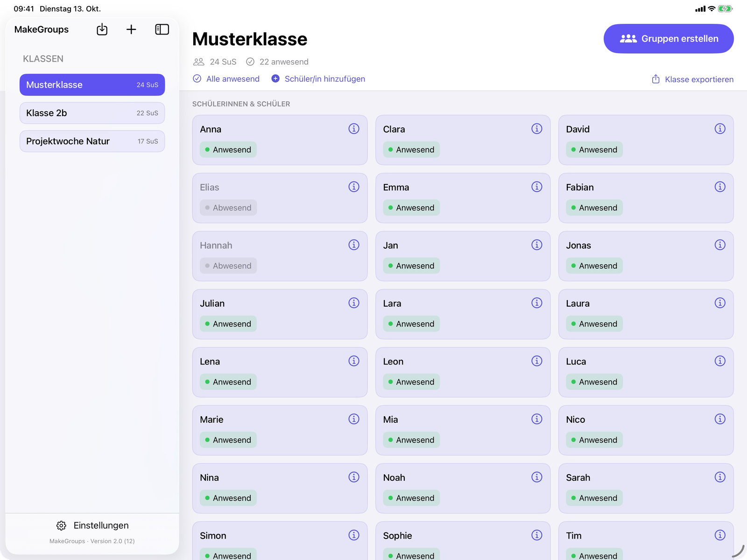Click Schüler/in hinzufügen
The height and width of the screenshot is (560, 747).
point(318,79)
